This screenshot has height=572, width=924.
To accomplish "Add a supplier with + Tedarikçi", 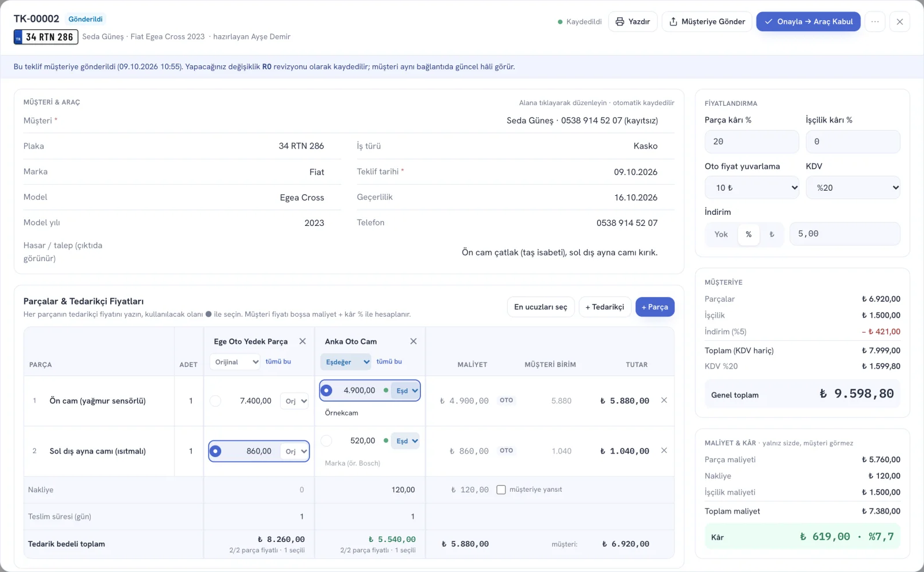I will pyautogui.click(x=605, y=307).
